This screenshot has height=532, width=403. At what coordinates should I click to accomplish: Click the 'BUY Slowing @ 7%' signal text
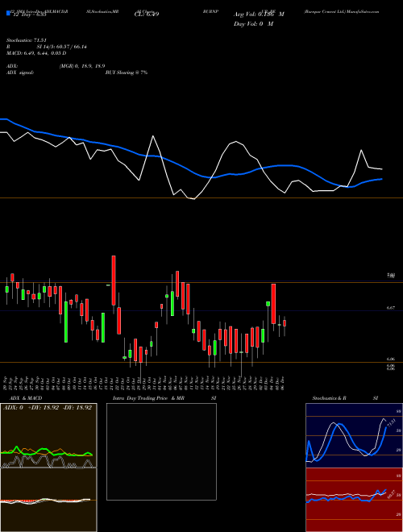(127, 73)
